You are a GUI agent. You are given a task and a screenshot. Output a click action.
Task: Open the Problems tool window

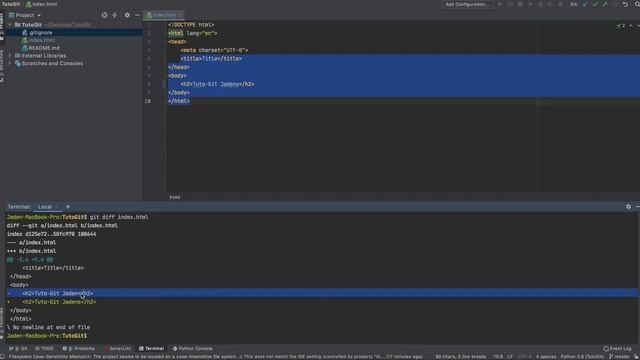point(78,349)
